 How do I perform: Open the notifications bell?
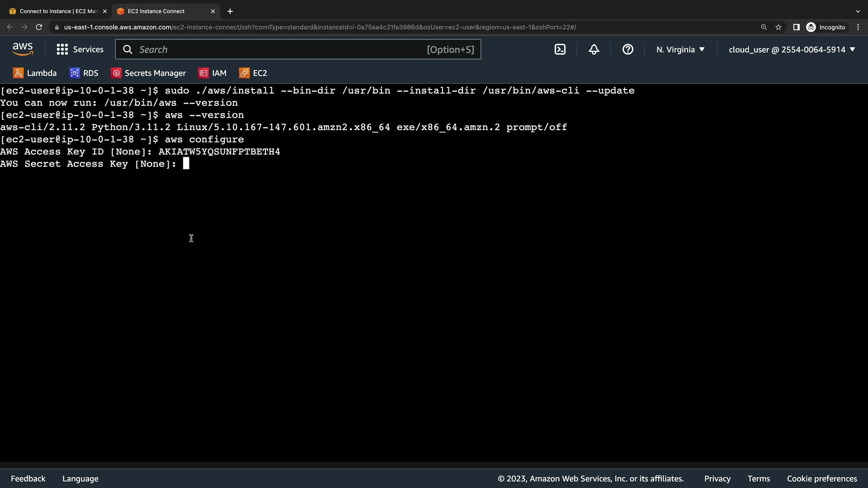[x=594, y=50]
